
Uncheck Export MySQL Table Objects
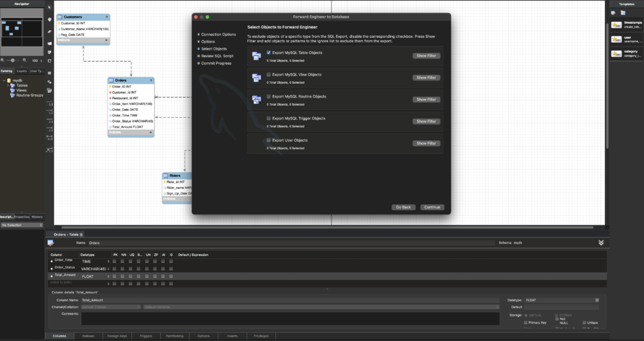pyautogui.click(x=269, y=52)
